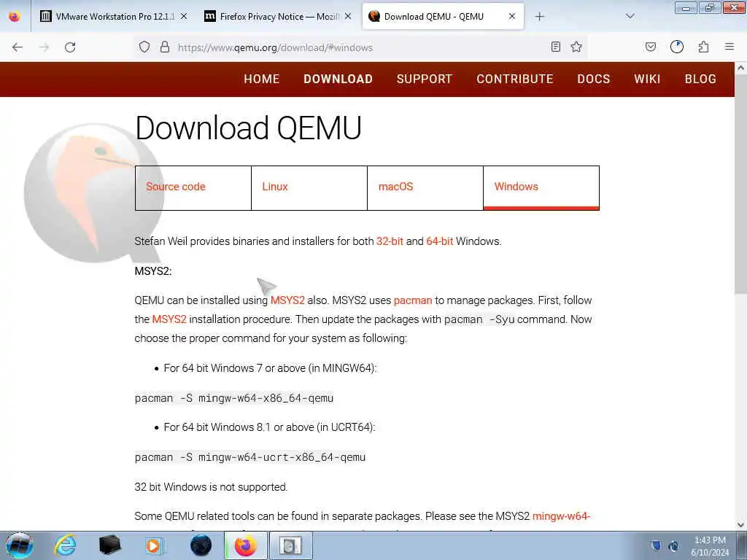Screen dimensions: 747x560
Task: Open the Firefox hamburger application menu
Action: 729,47
